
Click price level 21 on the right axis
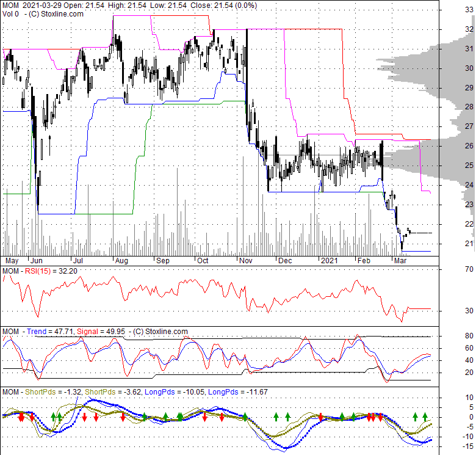click(x=469, y=243)
